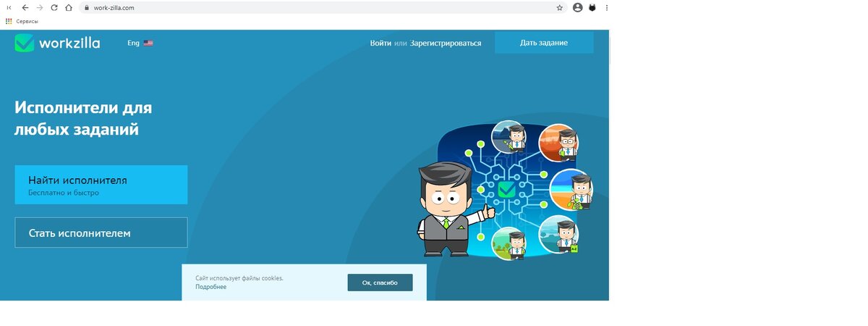Open the Сервисы bookmark
The image size is (868, 326).
22,21
